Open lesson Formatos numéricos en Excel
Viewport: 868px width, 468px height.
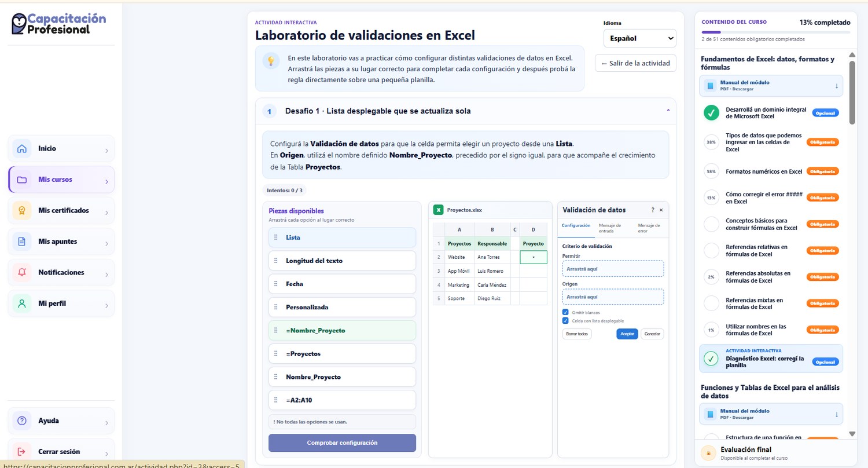(x=764, y=171)
